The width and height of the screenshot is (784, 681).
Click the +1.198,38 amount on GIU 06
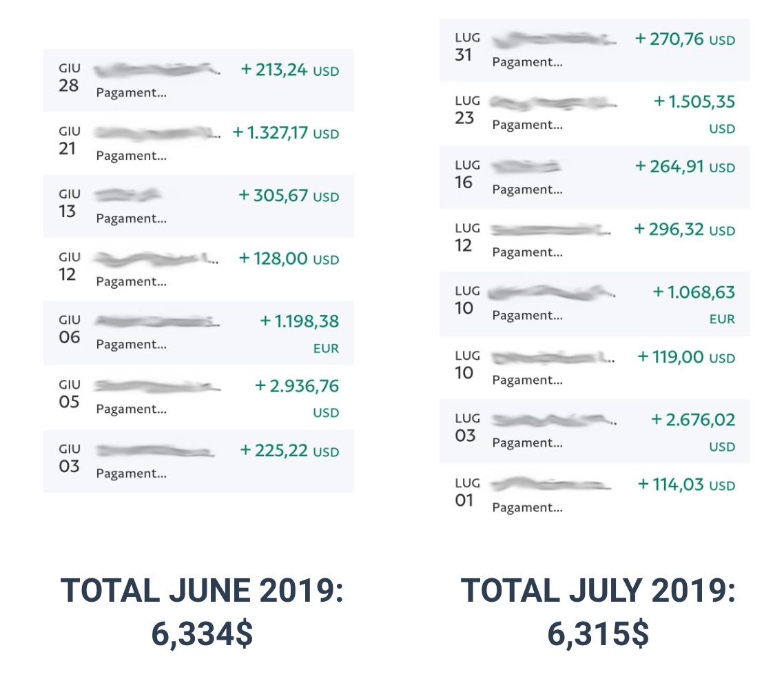click(x=299, y=322)
